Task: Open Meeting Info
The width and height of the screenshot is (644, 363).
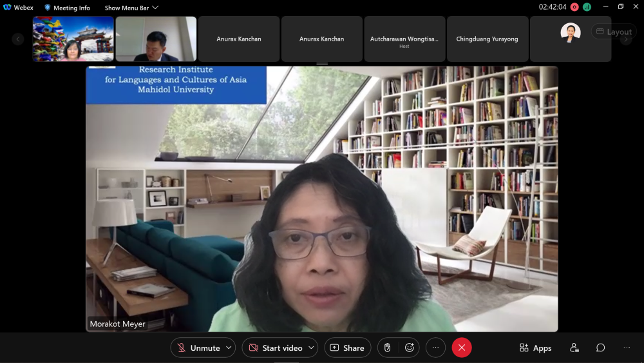Action: coord(67,8)
